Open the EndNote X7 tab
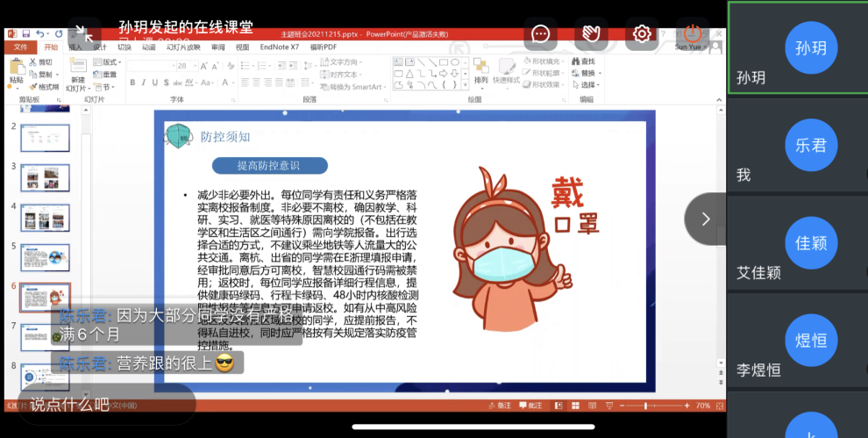Viewport: 868px width, 438px height. [280, 47]
